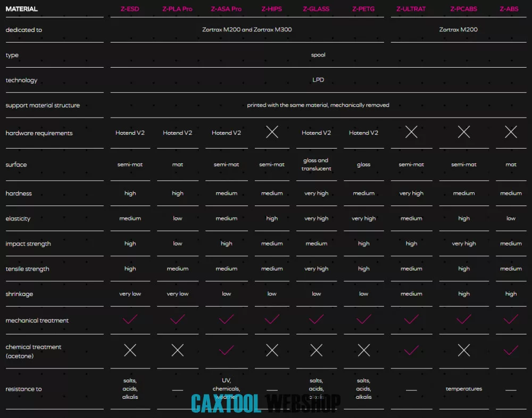Click the Z-ULTRAT chemical treatment checkmark
This screenshot has height=418, width=532.
411,350
